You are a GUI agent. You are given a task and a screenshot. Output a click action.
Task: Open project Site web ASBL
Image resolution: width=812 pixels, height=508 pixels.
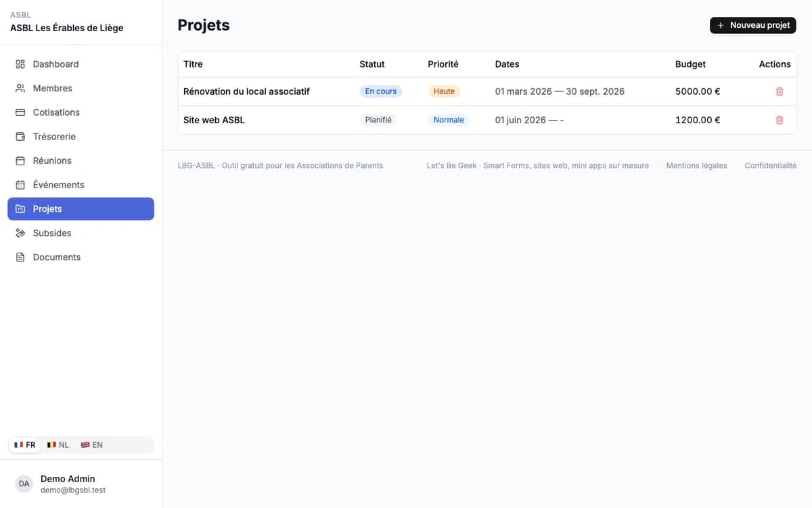click(214, 120)
